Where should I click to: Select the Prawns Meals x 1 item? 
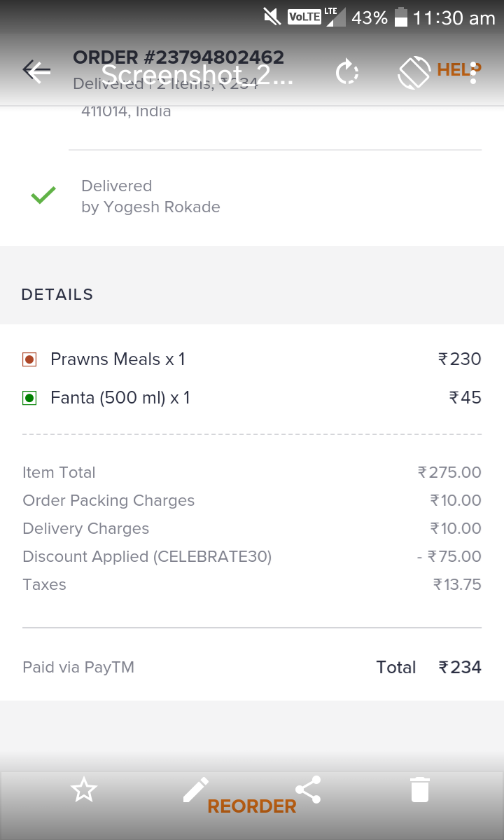point(118,359)
